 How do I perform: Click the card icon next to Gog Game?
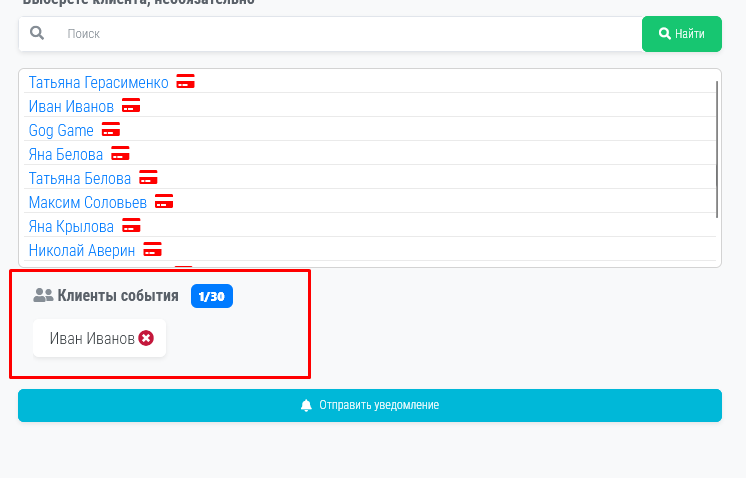tap(111, 130)
